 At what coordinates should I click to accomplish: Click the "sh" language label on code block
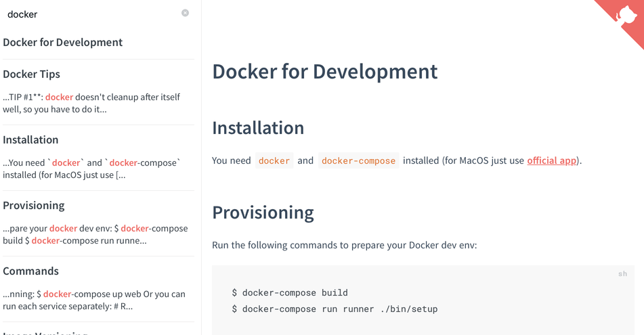click(622, 273)
